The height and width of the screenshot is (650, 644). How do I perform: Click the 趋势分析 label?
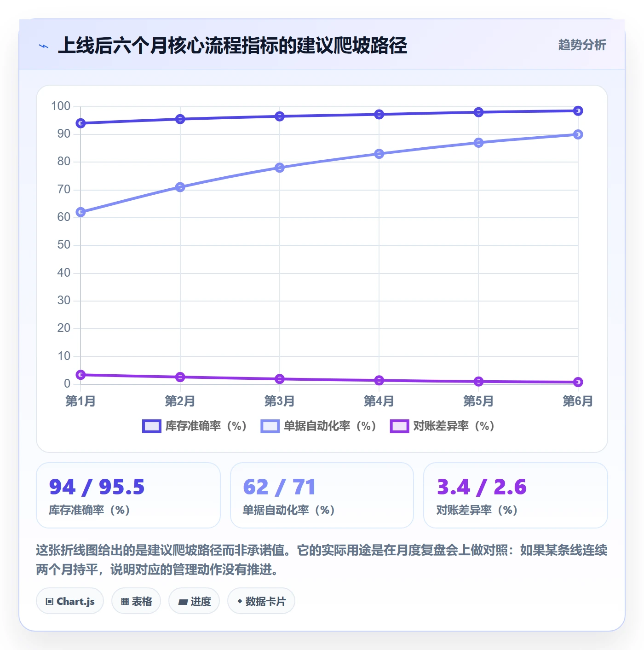pos(582,45)
